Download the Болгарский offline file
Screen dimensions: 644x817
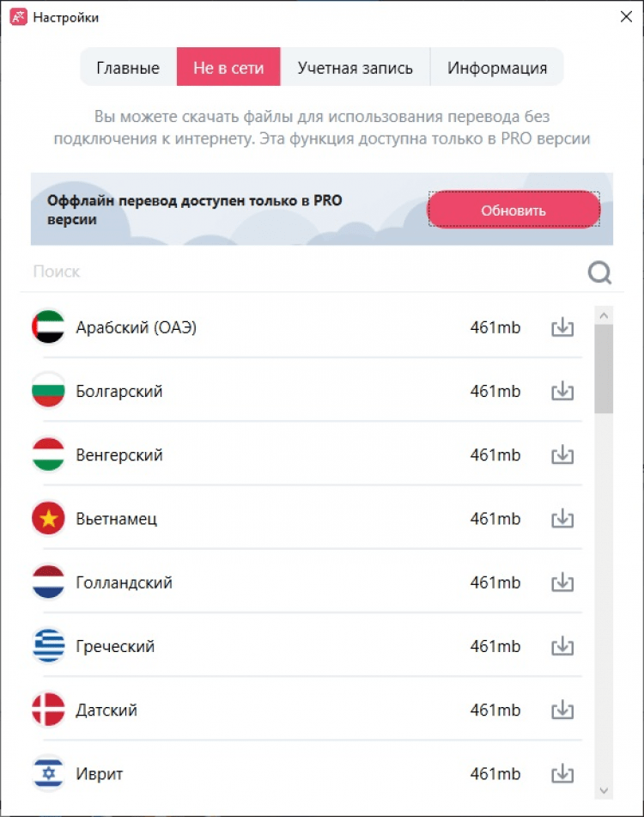click(562, 391)
